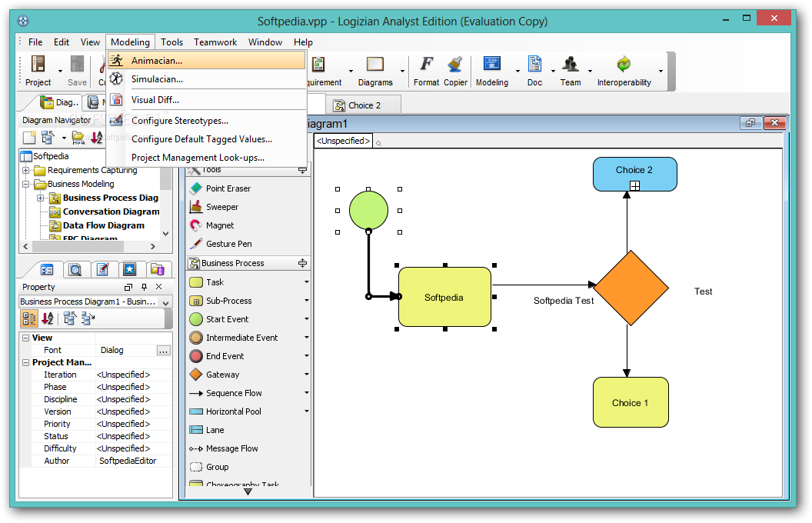Select the blue Choice 2 shape
This screenshot has width=812, height=523.
coord(635,175)
